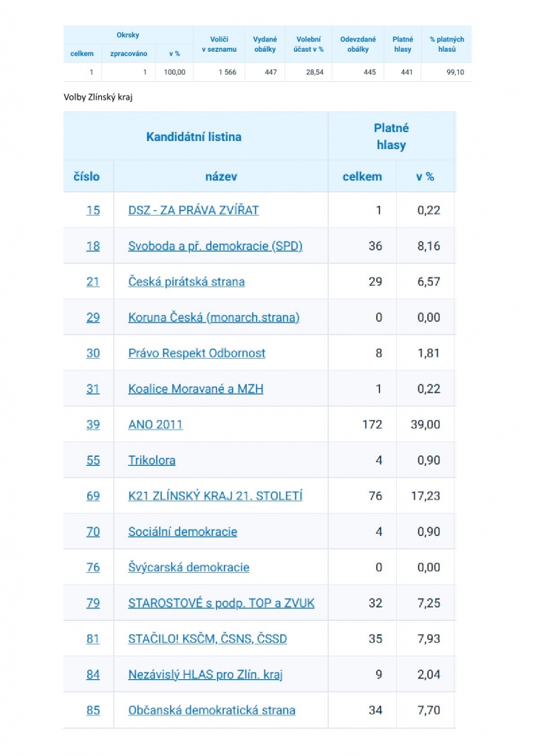Open the ANO 2011 party link
535x756 pixels.
click(x=155, y=425)
